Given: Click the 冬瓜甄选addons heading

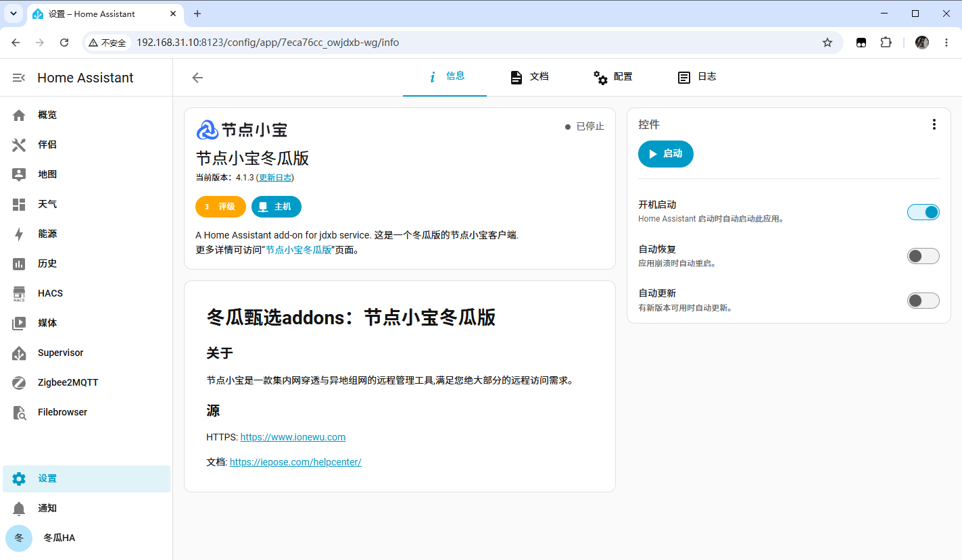Looking at the screenshot, I should point(351,317).
